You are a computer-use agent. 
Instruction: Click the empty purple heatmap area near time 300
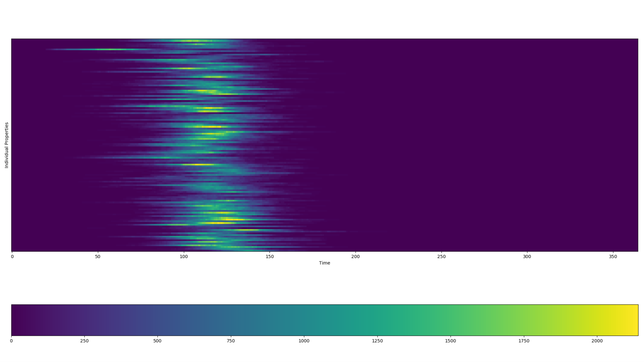[x=527, y=145]
